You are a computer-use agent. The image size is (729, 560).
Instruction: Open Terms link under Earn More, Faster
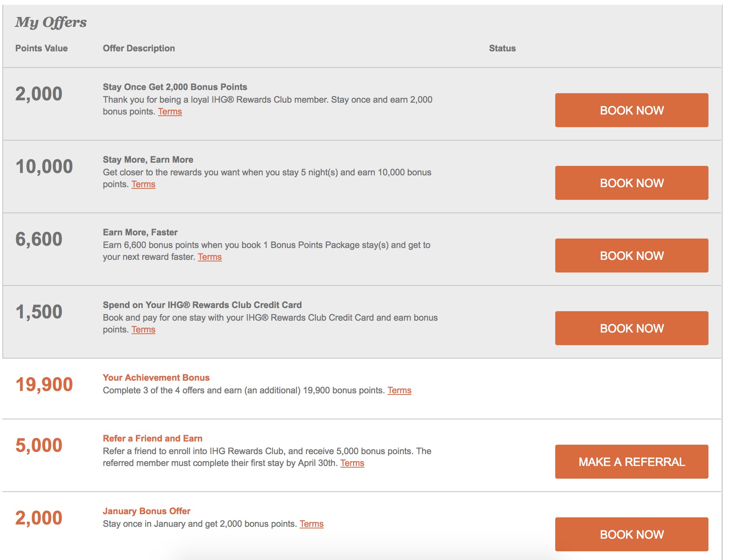coord(210,257)
